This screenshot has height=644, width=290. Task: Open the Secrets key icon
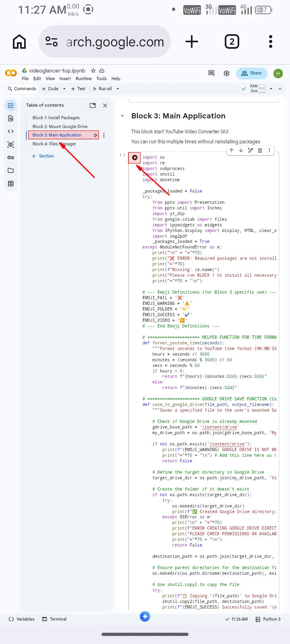pyautogui.click(x=11, y=157)
